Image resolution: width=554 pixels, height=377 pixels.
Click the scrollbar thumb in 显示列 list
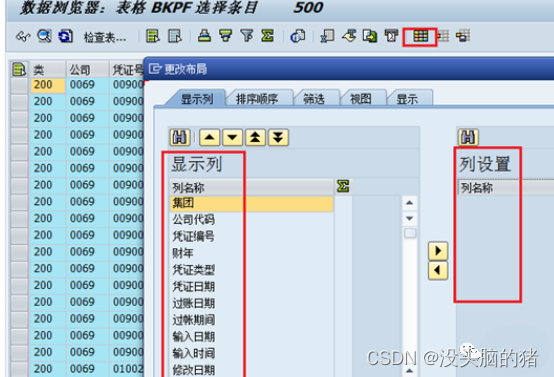[410, 233]
